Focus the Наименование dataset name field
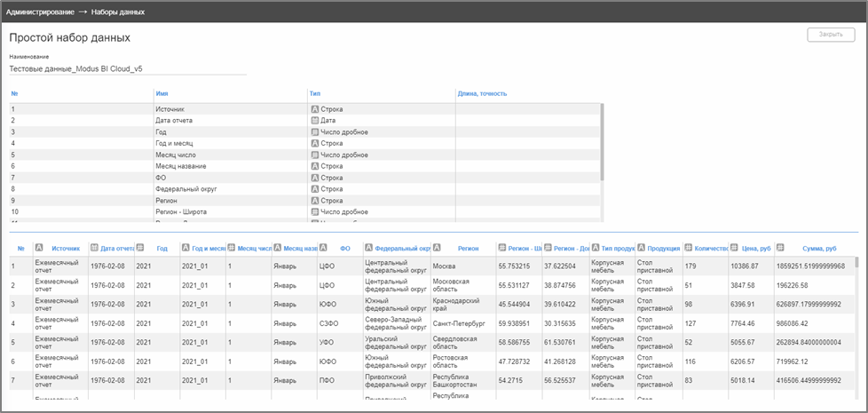Image resolution: width=868 pixels, height=413 pixels. coord(115,68)
